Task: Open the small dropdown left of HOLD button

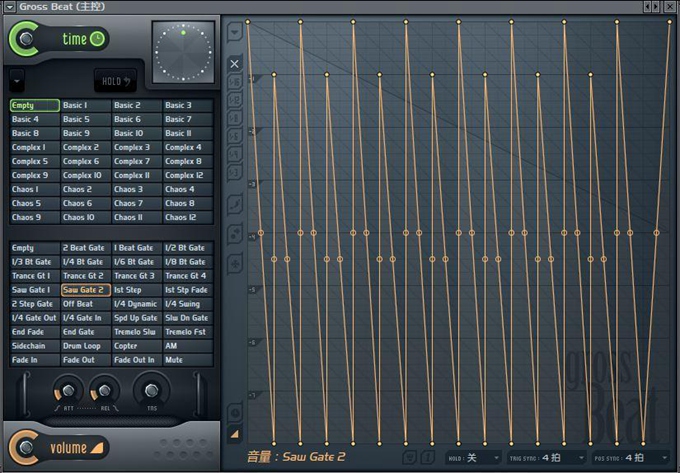Action: tap(17, 81)
